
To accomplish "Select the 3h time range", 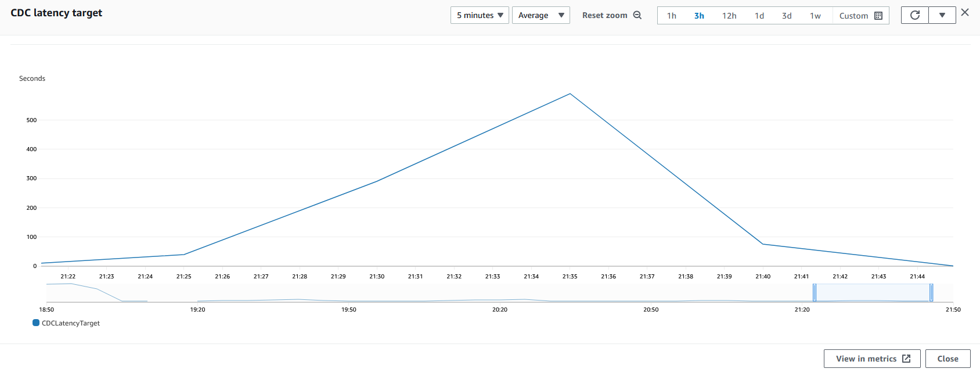I will pyautogui.click(x=699, y=16).
